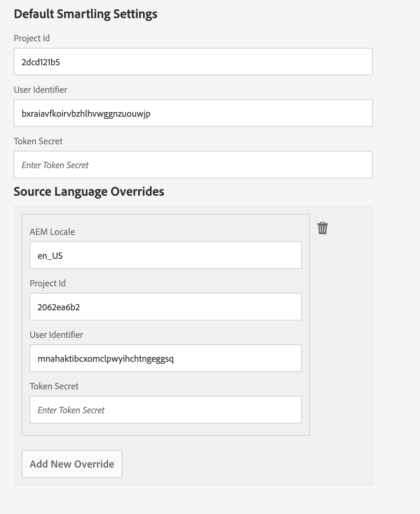Click the User Identifier field starting with mnahak
This screenshot has width=420, height=514.
[x=165, y=358]
